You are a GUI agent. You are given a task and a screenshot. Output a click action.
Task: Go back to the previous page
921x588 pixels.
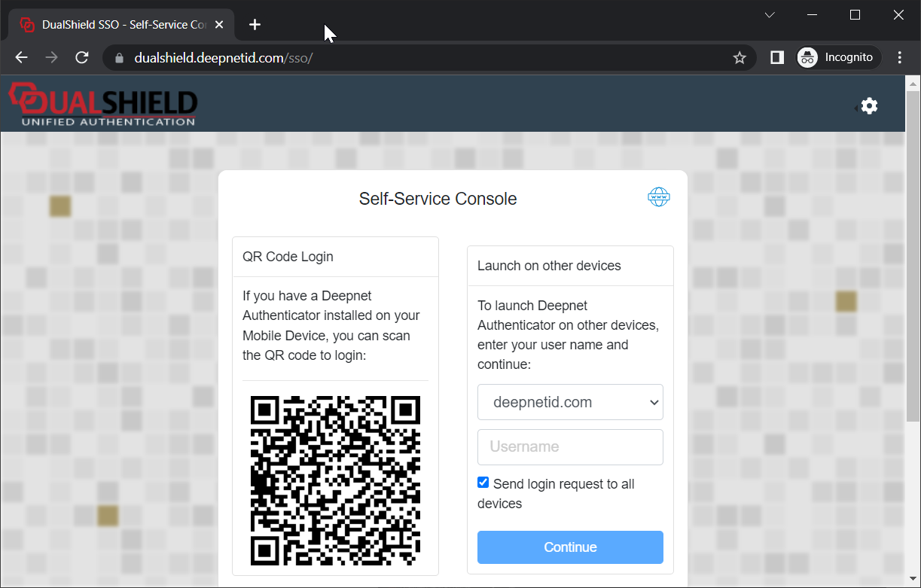click(21, 58)
